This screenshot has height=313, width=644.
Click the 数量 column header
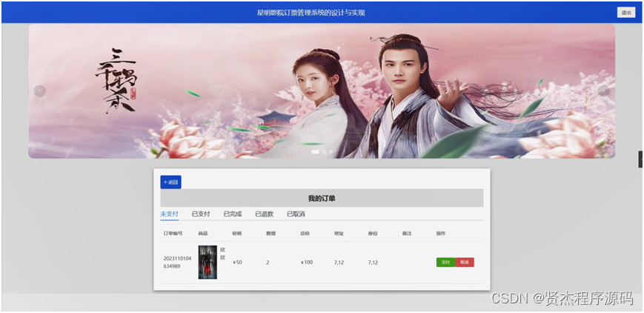tap(271, 233)
